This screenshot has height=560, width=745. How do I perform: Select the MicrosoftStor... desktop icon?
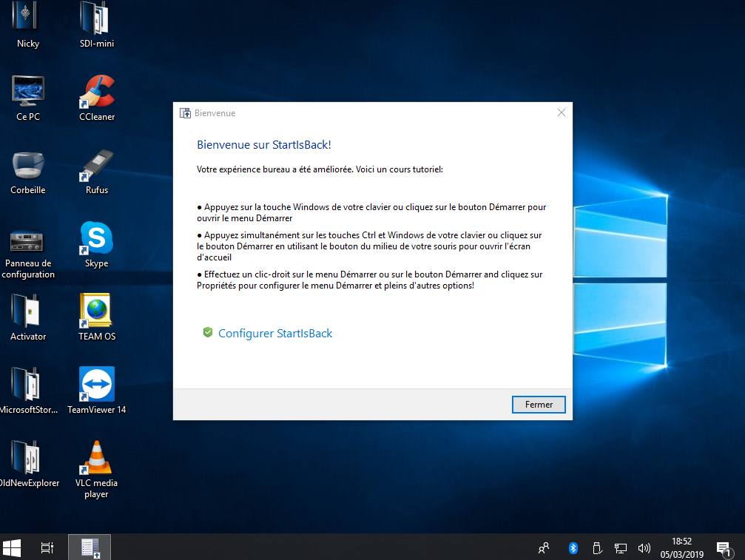(x=27, y=391)
